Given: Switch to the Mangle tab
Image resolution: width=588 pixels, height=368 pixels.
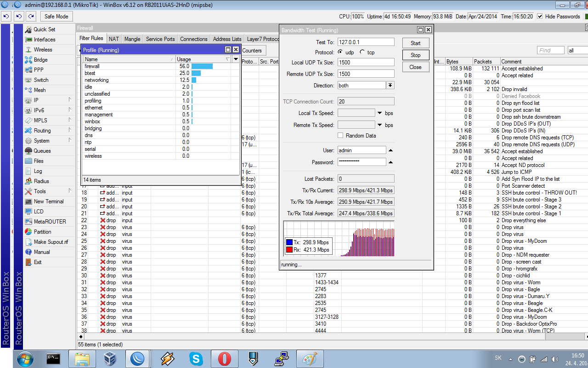Looking at the screenshot, I should (132, 39).
